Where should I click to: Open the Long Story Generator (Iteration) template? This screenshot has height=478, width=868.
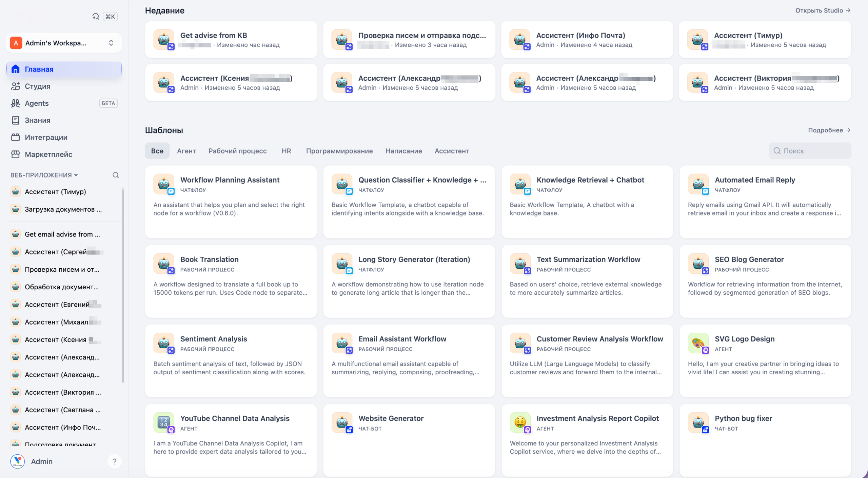coord(409,282)
